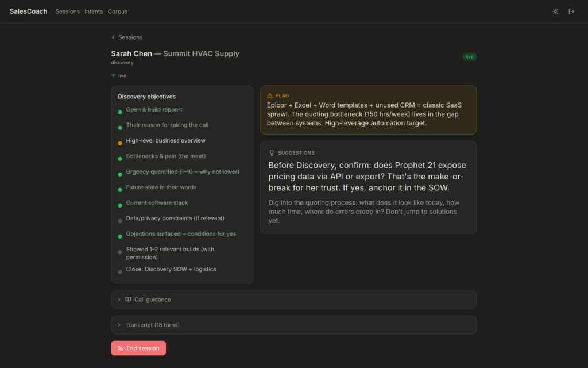The width and height of the screenshot is (588, 368).
Task: Toggle status dot for Urgency quantified
Action: [120, 174]
